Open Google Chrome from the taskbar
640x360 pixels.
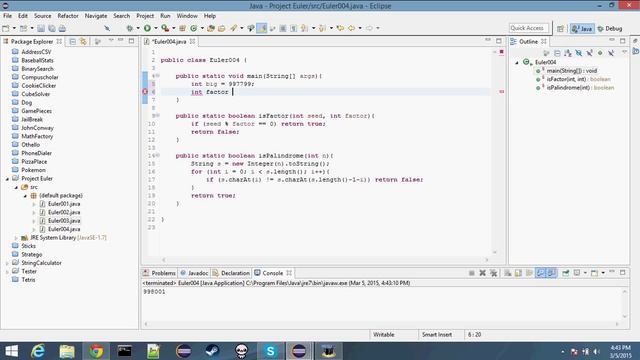(x=96, y=351)
